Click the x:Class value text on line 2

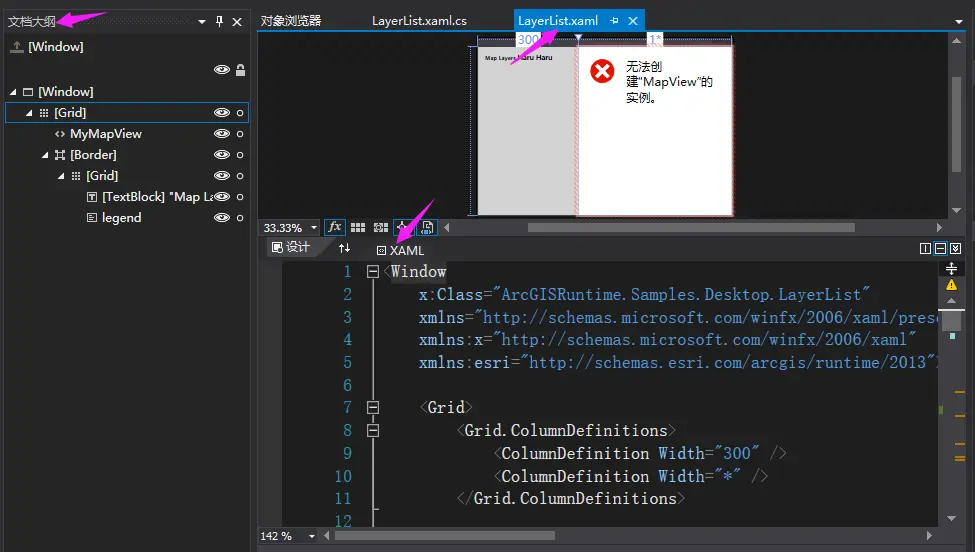681,294
